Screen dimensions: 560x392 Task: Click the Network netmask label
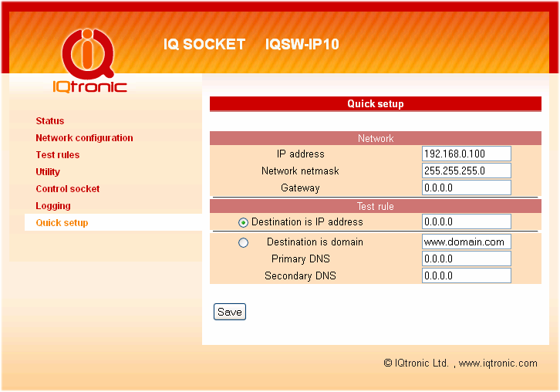[300, 171]
